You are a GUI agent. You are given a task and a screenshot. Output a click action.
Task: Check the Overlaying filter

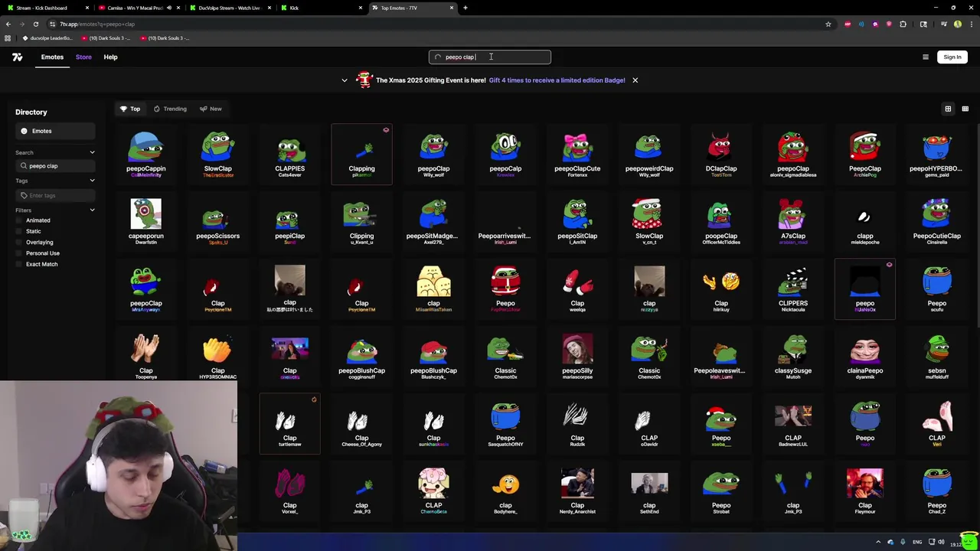click(x=19, y=242)
